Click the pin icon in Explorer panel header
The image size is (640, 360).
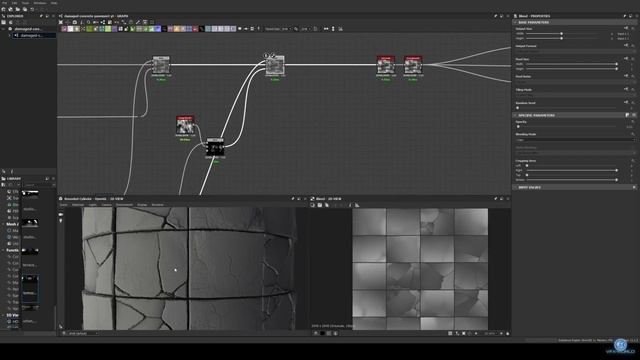click(x=41, y=16)
